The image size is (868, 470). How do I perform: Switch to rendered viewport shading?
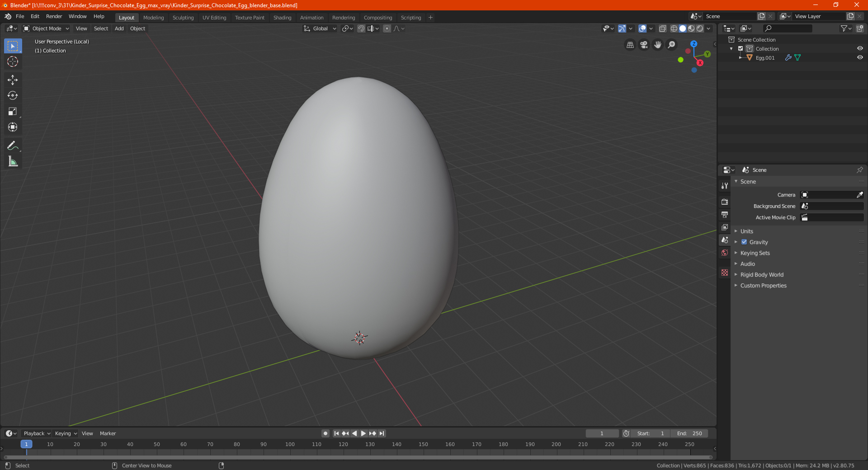700,28
